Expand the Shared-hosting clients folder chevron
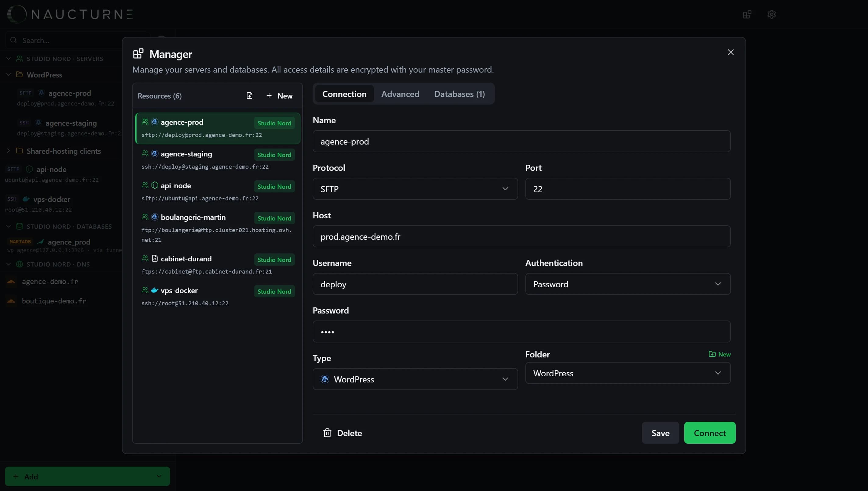 pyautogui.click(x=9, y=151)
